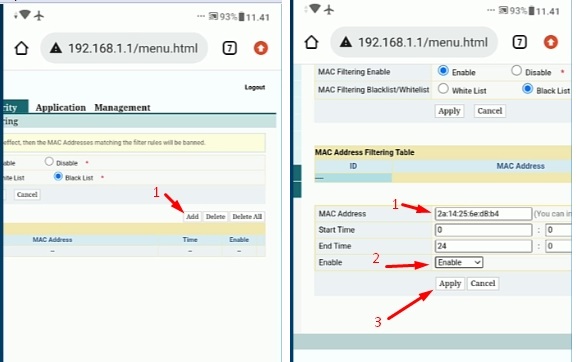Click MAC Address column header in left table
The image size is (578, 362).
[52, 240]
